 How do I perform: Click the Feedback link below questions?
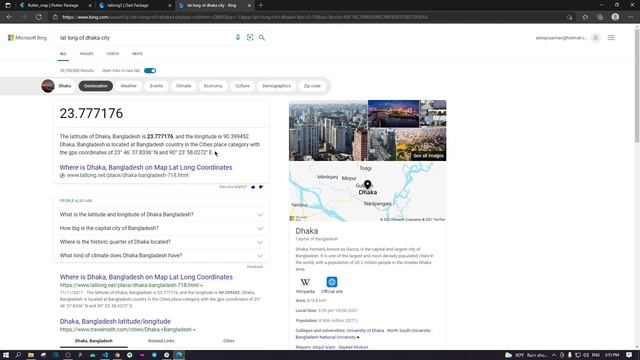(x=255, y=267)
